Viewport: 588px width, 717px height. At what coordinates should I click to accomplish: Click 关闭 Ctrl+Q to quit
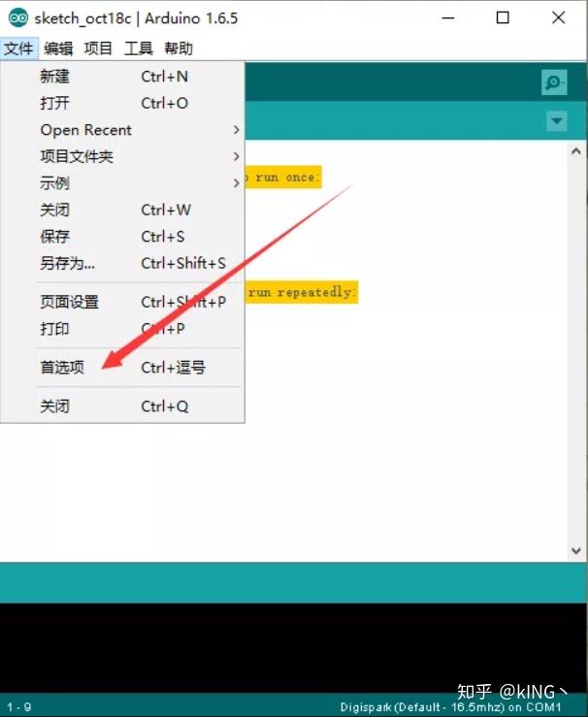pos(122,407)
